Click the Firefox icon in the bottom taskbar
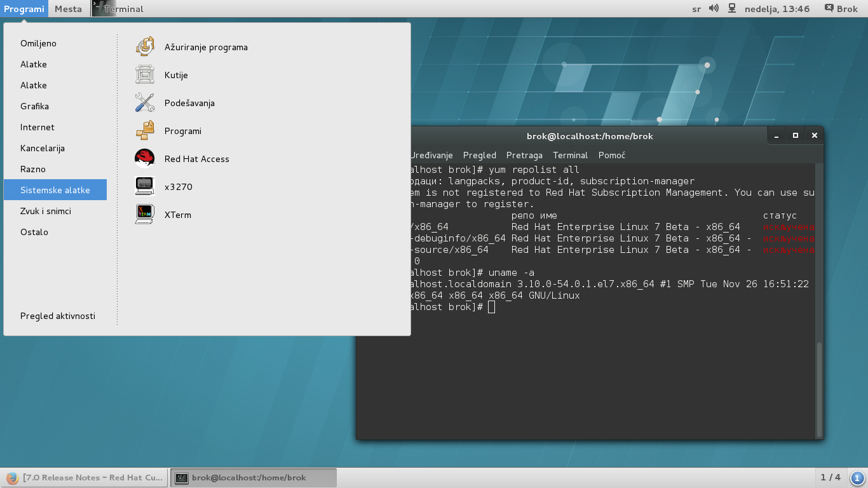868x488 pixels. [x=12, y=478]
